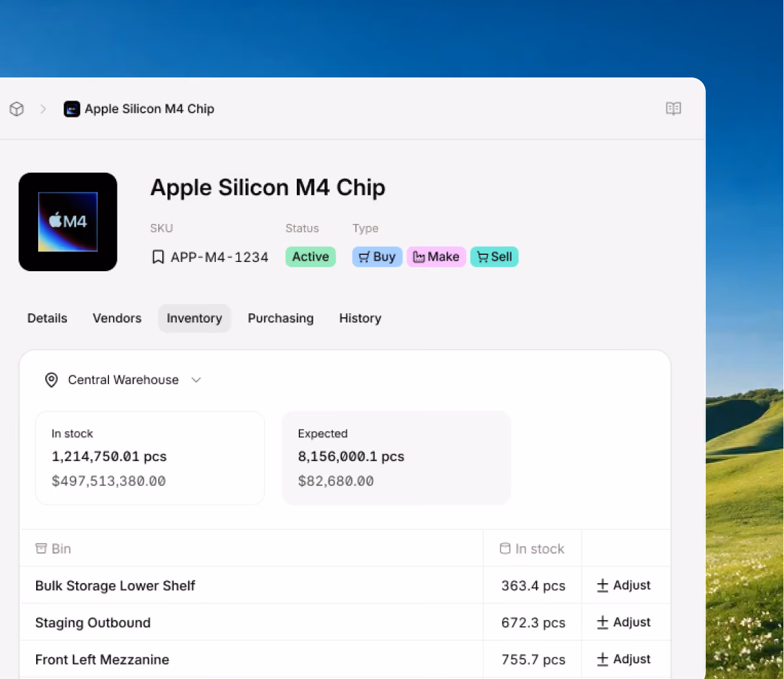
Task: Select the Inventory tab
Action: coord(194,318)
